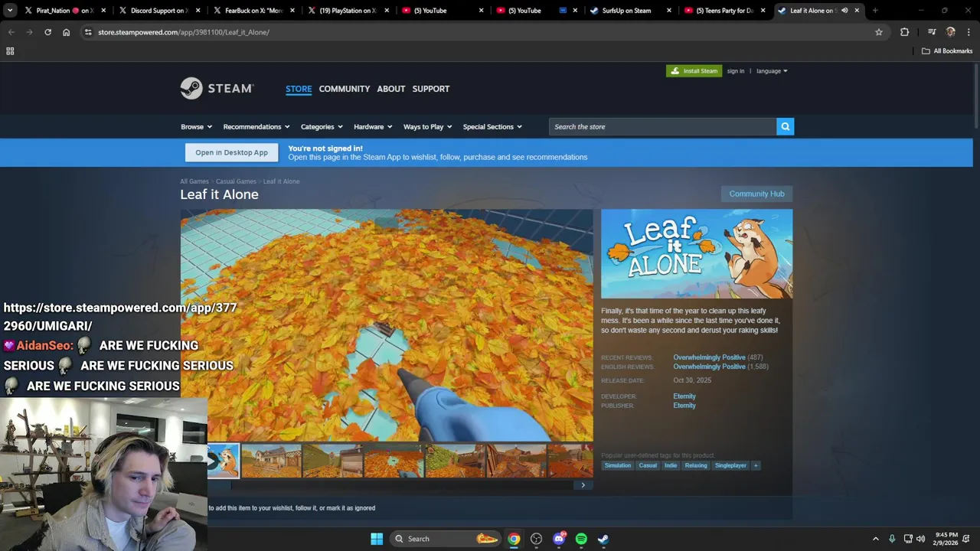Click the Singleplayer tag
The height and width of the screenshot is (551, 980).
coord(730,465)
